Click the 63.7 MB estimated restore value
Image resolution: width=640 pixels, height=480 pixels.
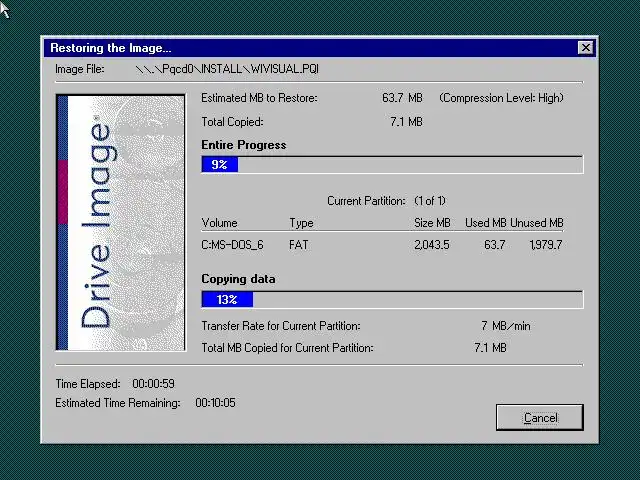pyautogui.click(x=402, y=98)
